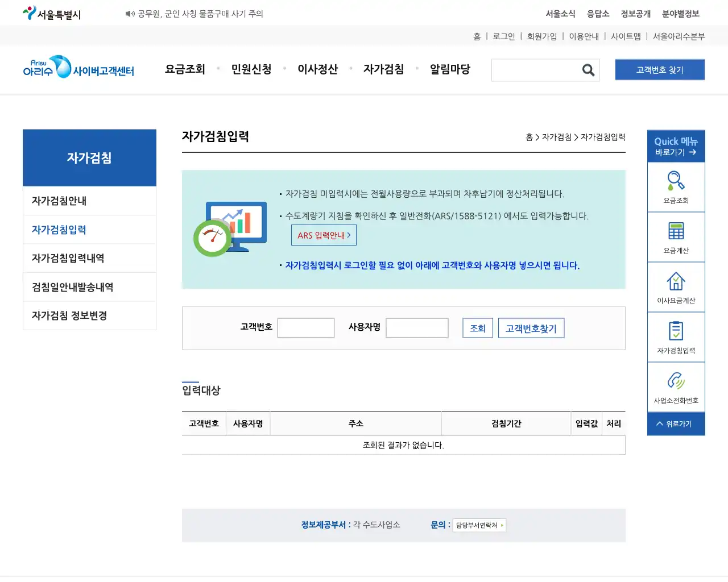Select the 요금계산 calculator icon
Screen dimensions: 728x582
[x=676, y=237]
